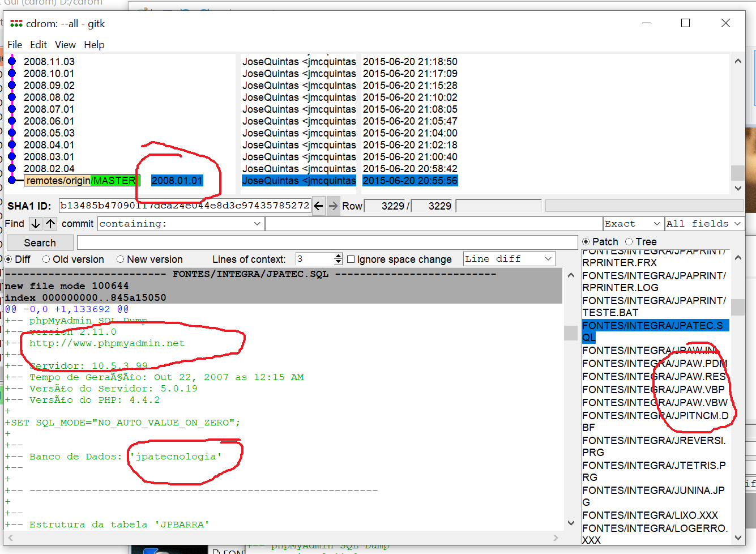Enable Ignore space change checkbox
Image resolution: width=756 pixels, height=554 pixels.
351,259
